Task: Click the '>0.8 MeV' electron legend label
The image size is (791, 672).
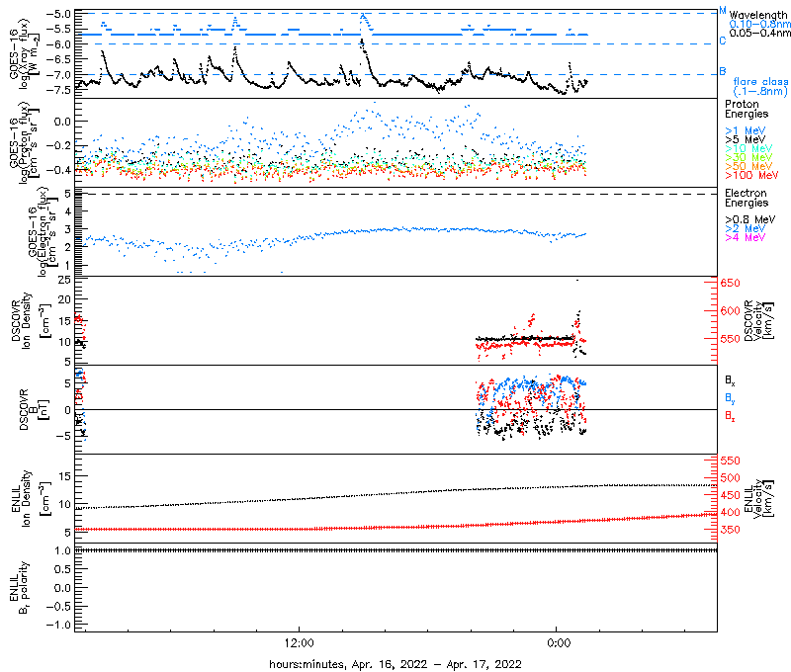Action: pos(750,219)
